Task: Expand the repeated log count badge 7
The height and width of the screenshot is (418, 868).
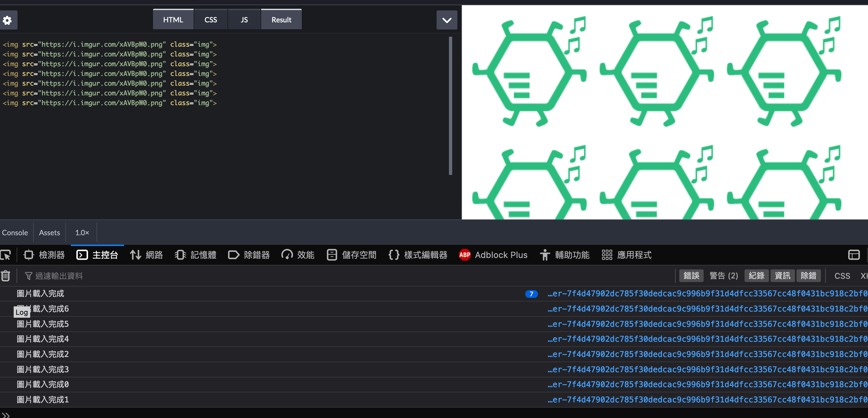Action: [x=531, y=294]
